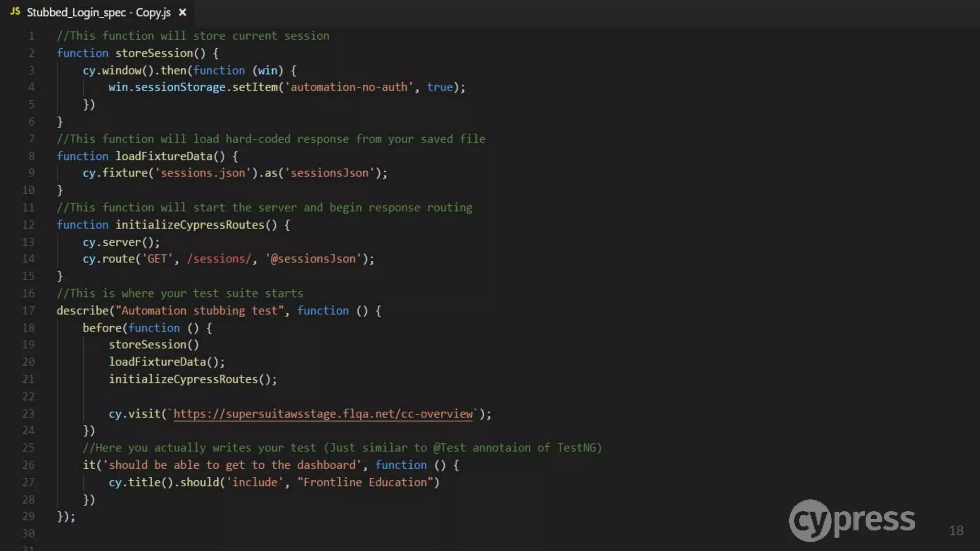Close the Stubbed_Login_spec - Copy.js tab
The height and width of the screenshot is (551, 980).
[x=182, y=12]
